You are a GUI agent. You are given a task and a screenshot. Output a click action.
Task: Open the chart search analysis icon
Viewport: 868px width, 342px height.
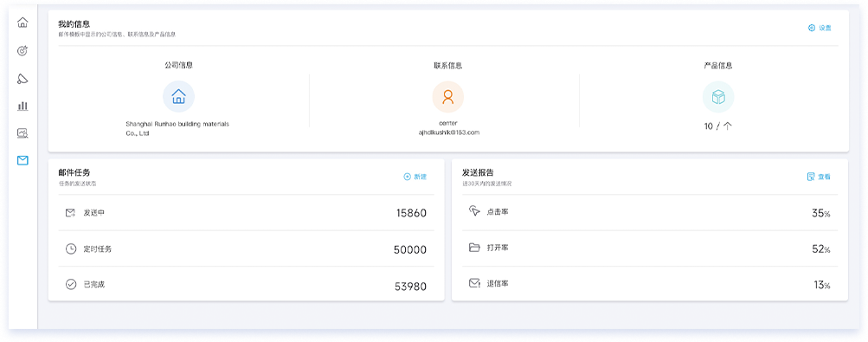coord(23,132)
